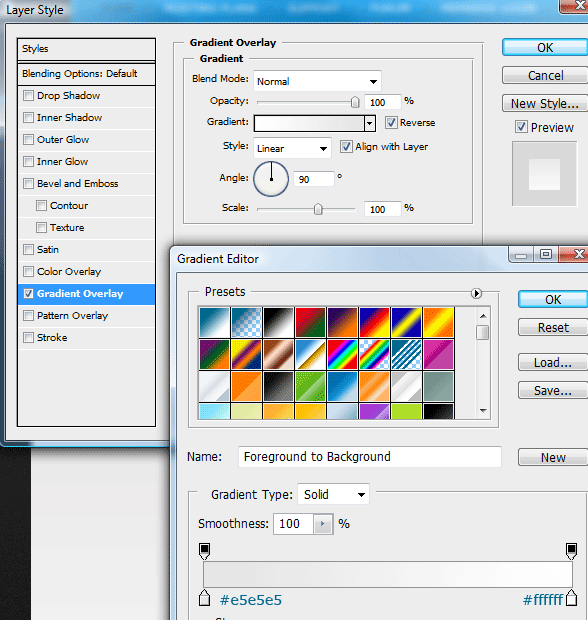Select the left color stop #e5e5e5
The image size is (588, 620).
(x=204, y=598)
